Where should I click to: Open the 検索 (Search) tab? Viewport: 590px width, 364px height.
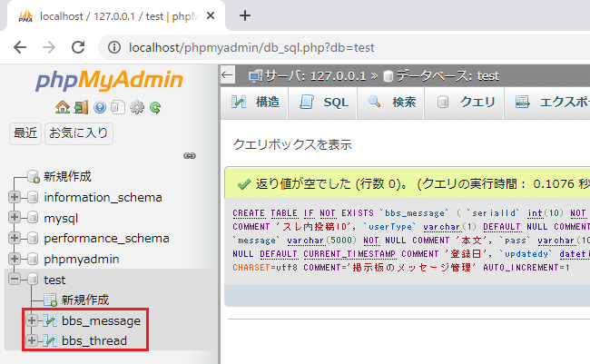pos(391,103)
